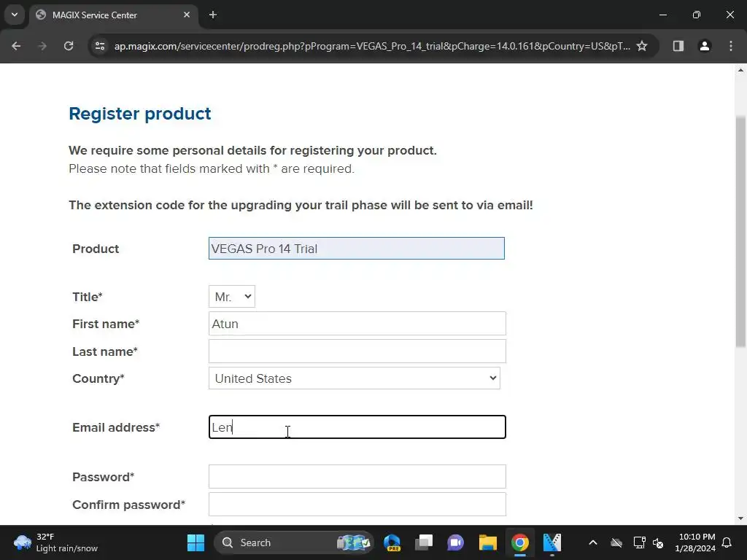Focus the Confirm password field
The height and width of the screenshot is (560, 747).
(x=357, y=505)
